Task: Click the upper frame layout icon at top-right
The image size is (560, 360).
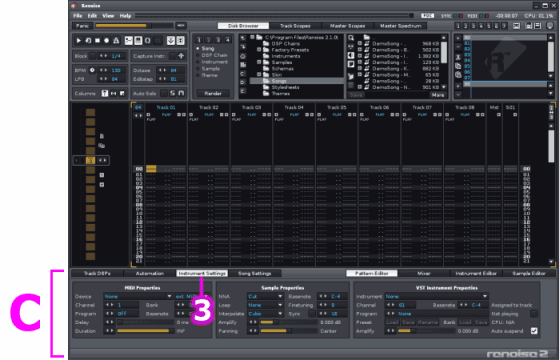Action: (529, 26)
